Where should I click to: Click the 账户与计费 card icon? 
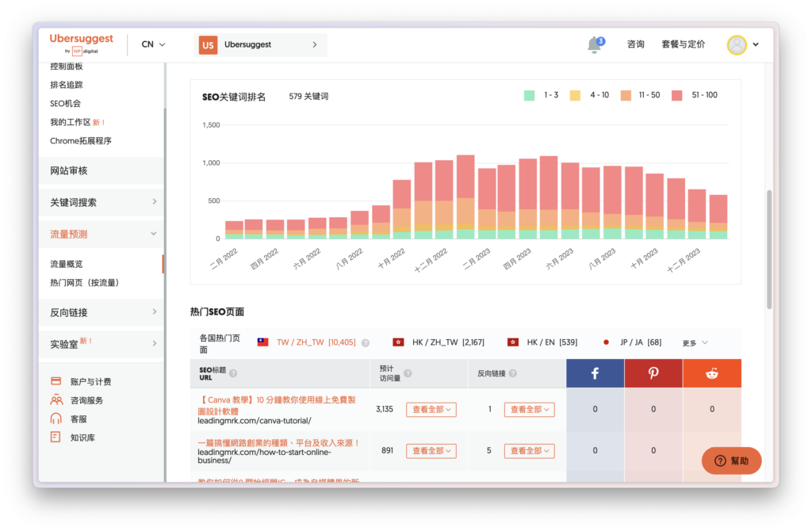click(56, 381)
